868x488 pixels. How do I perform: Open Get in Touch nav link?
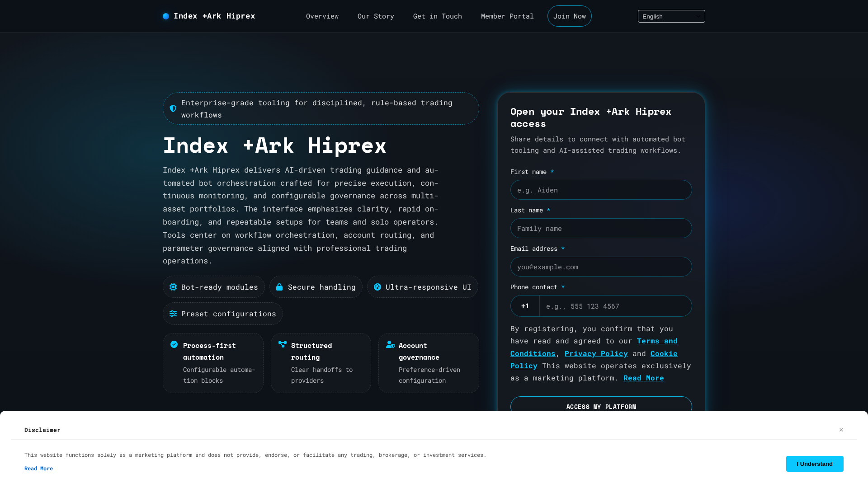tap(438, 16)
